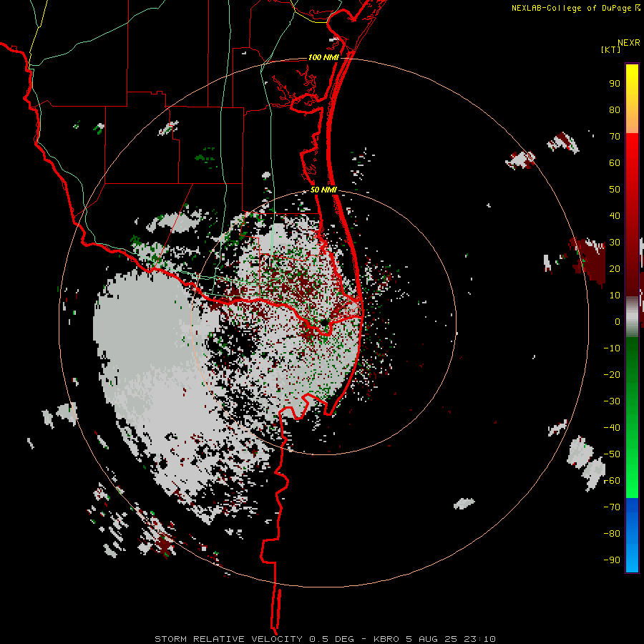Click the 0 value on velocity scale

click(x=618, y=321)
